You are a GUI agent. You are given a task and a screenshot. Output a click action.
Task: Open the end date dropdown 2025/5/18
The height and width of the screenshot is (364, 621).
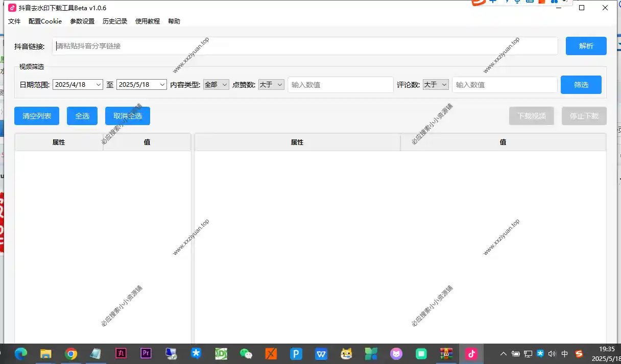pyautogui.click(x=141, y=85)
